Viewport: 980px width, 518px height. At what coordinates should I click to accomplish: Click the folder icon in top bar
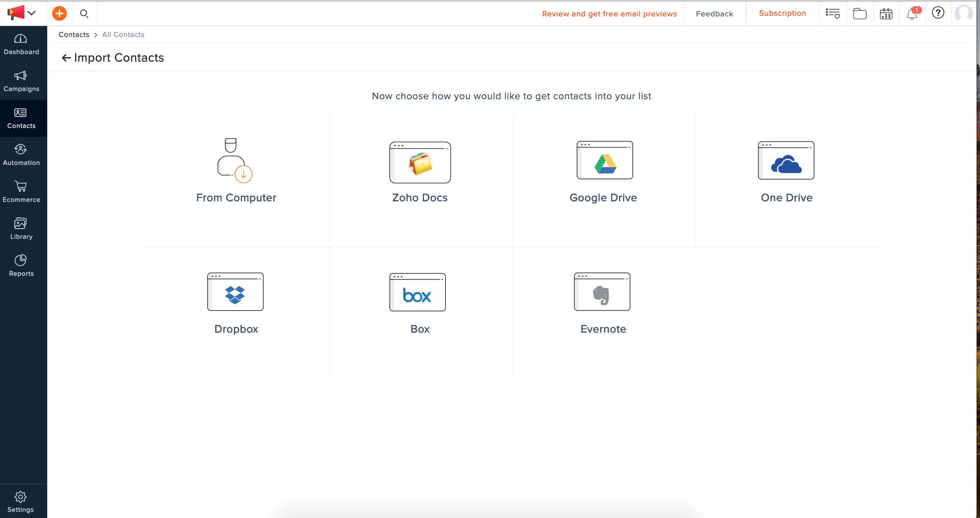860,14
